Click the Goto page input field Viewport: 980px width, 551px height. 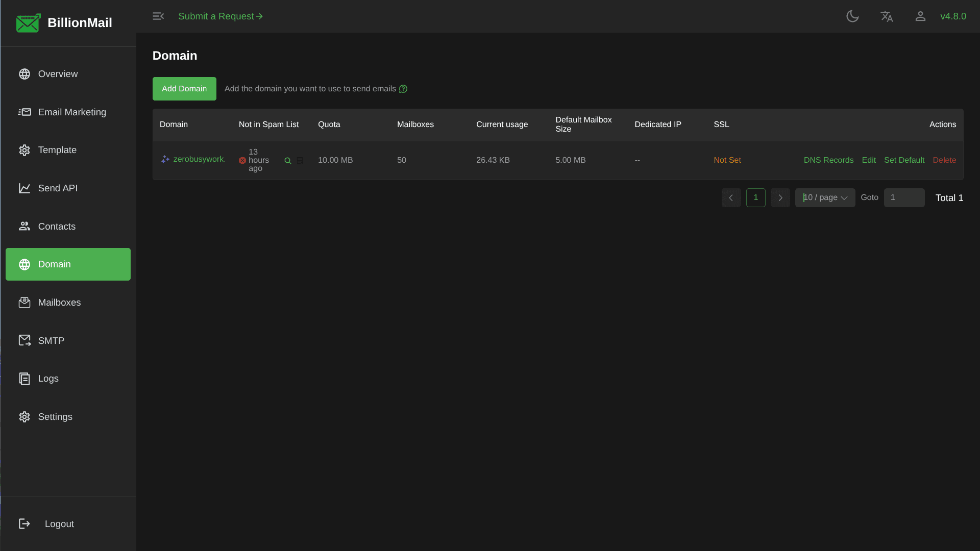(904, 197)
